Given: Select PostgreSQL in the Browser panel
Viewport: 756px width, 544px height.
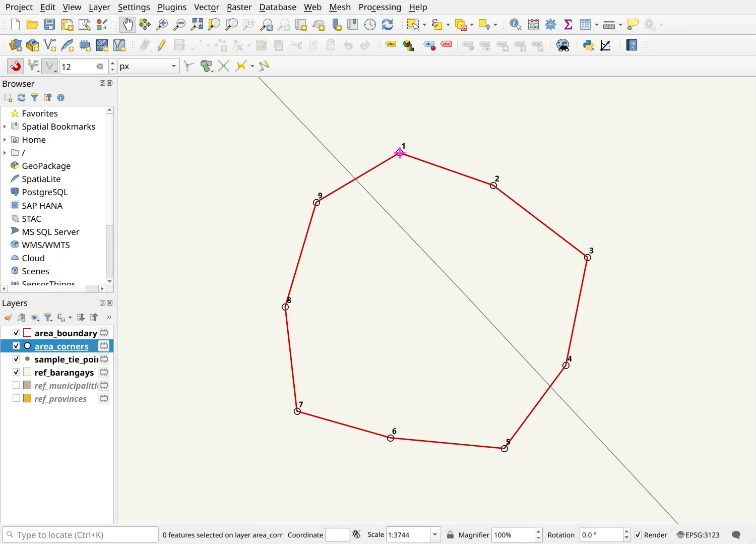Looking at the screenshot, I should (44, 192).
